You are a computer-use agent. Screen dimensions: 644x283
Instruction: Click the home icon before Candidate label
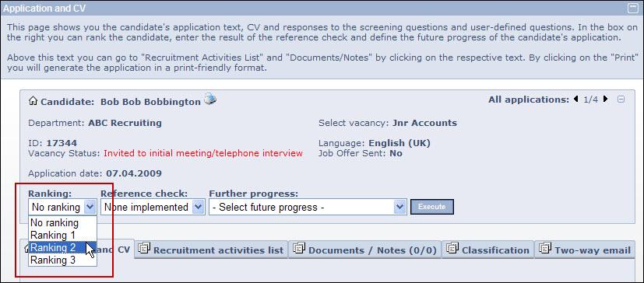pyautogui.click(x=33, y=101)
